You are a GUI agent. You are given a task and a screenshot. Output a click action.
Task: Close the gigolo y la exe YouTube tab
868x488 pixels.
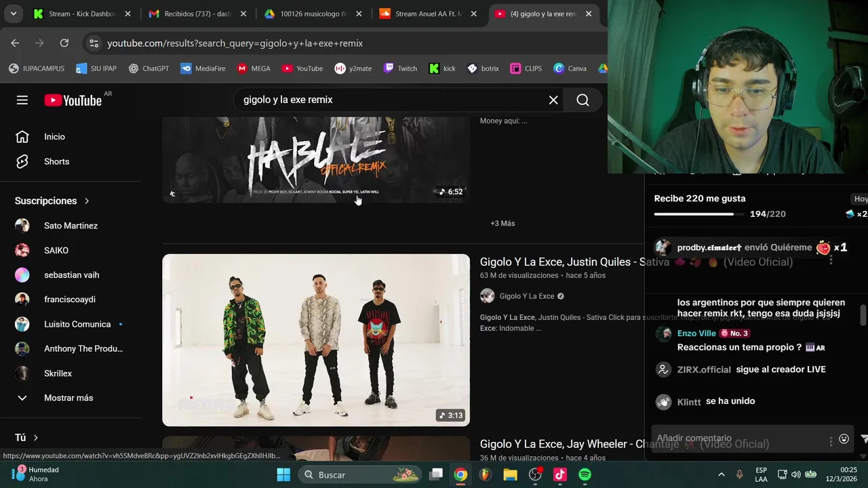tap(589, 14)
